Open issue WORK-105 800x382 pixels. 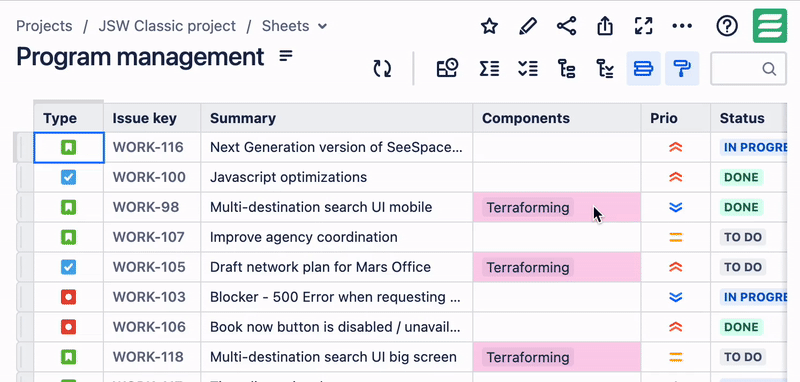149,267
